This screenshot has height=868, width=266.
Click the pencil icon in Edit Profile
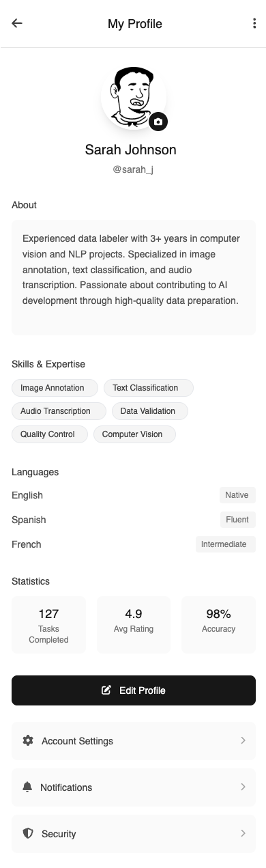pyautogui.click(x=106, y=690)
